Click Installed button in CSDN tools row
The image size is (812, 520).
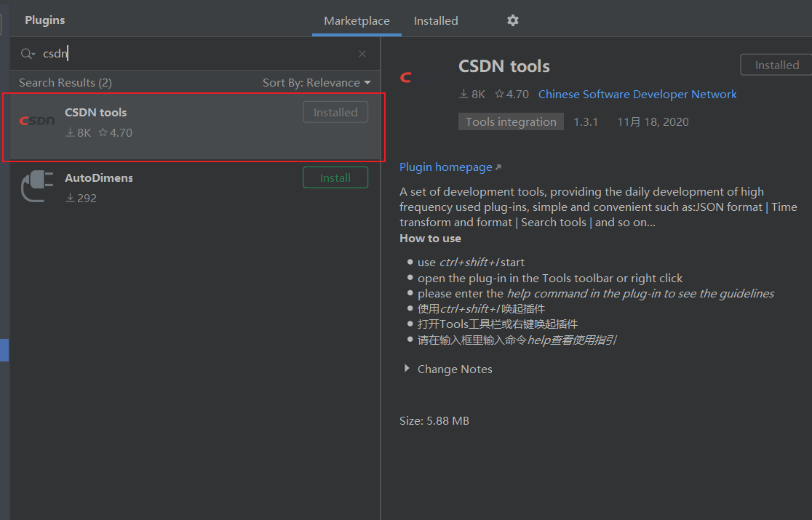335,112
